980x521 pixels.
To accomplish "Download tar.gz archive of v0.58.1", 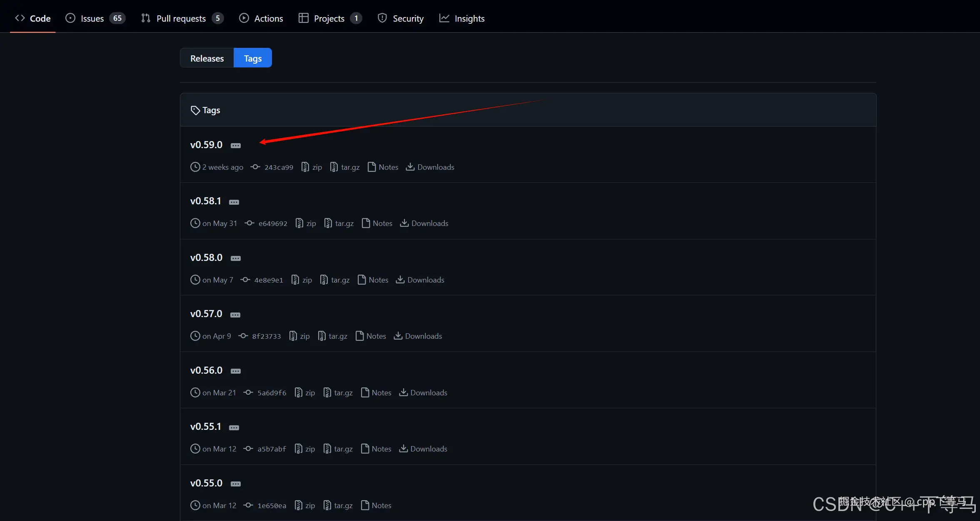I will point(344,223).
